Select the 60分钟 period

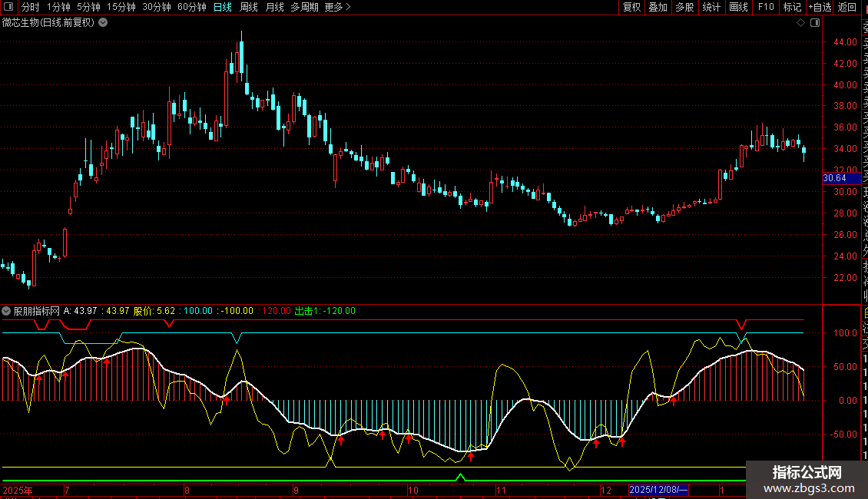[x=191, y=7]
